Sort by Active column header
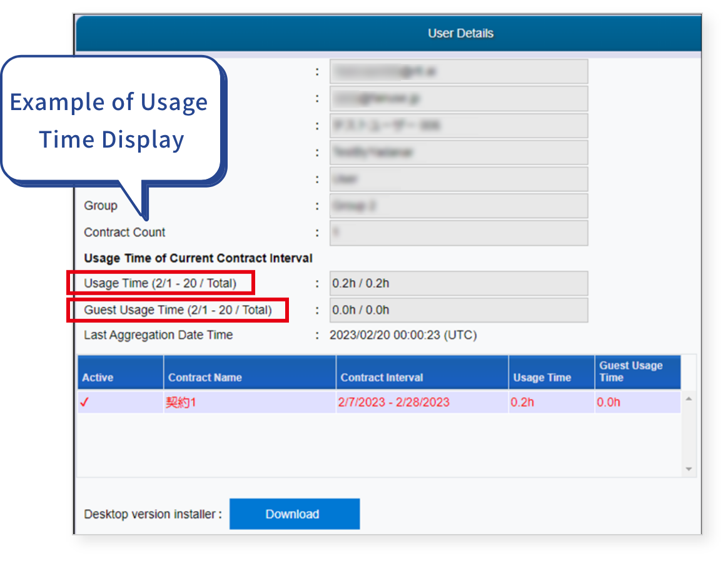 [120, 373]
